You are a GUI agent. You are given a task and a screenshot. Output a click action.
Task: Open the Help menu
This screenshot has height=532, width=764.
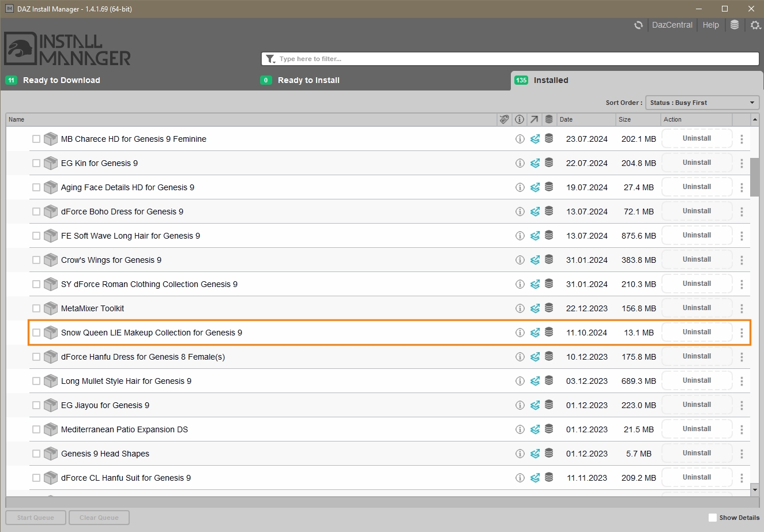point(711,25)
